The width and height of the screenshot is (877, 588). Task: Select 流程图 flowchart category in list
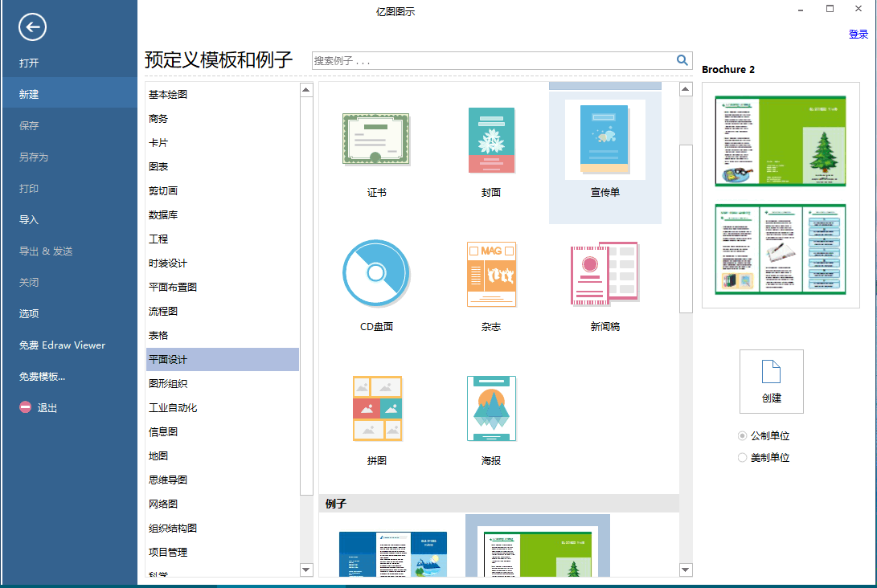[163, 311]
